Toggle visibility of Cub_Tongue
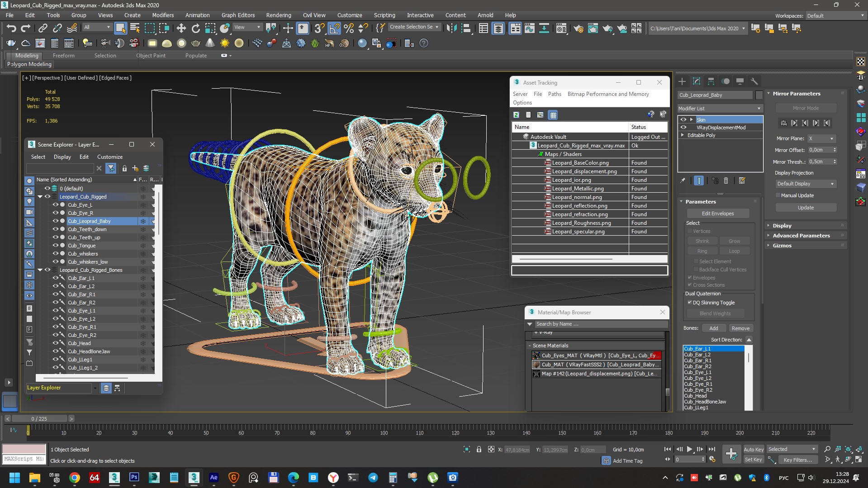Screen dimensions: 868x488 click(55, 246)
